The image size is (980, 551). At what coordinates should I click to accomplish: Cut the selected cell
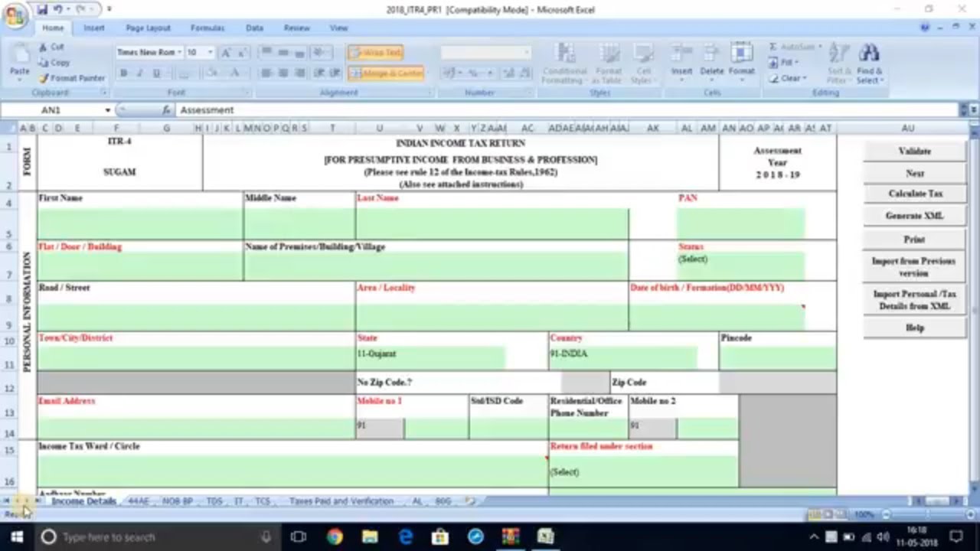tap(52, 47)
